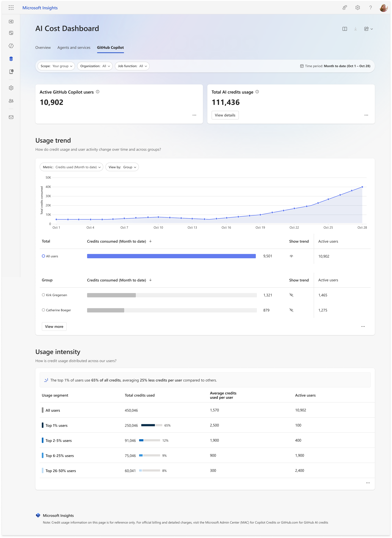Click the View more button
This screenshot has height=538, width=392.
tap(54, 326)
